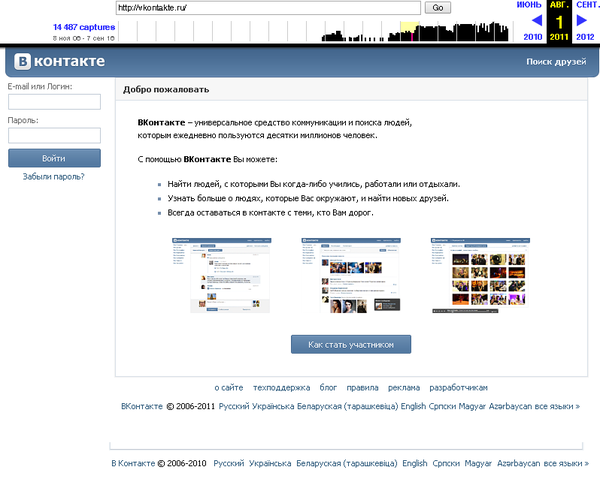Click the current capture date АВГ. 1 2011
Viewport: 600px width, 479px height.
click(x=559, y=22)
